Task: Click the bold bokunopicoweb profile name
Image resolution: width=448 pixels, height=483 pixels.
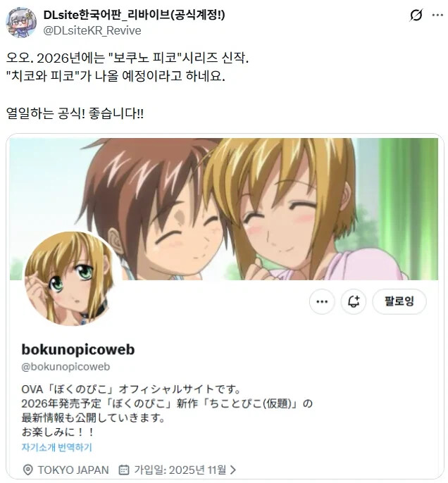Action: 78,350
